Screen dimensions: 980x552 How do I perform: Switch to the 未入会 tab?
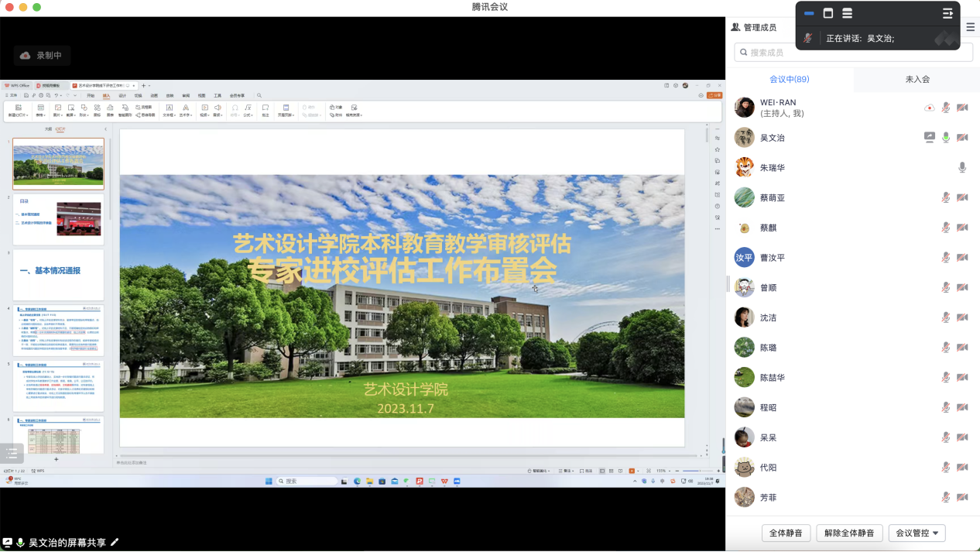(917, 79)
